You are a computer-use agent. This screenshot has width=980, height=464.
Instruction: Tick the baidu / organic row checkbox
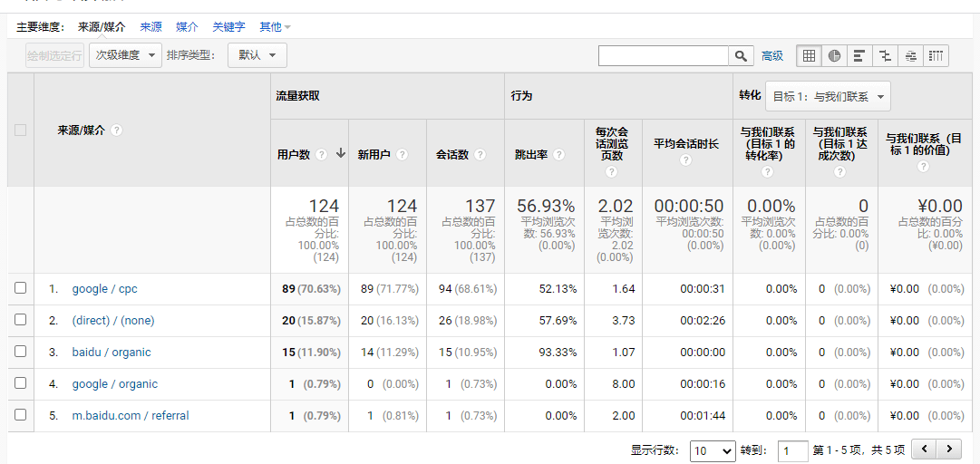[x=21, y=351]
